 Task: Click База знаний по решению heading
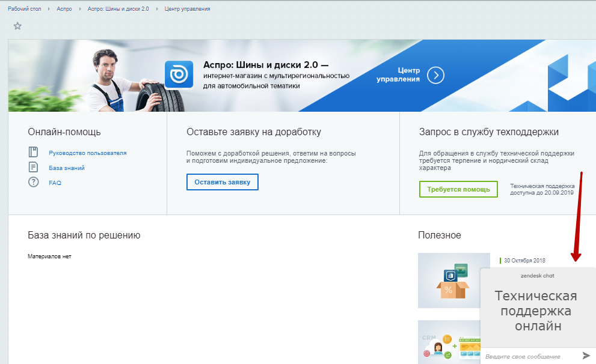pos(84,235)
